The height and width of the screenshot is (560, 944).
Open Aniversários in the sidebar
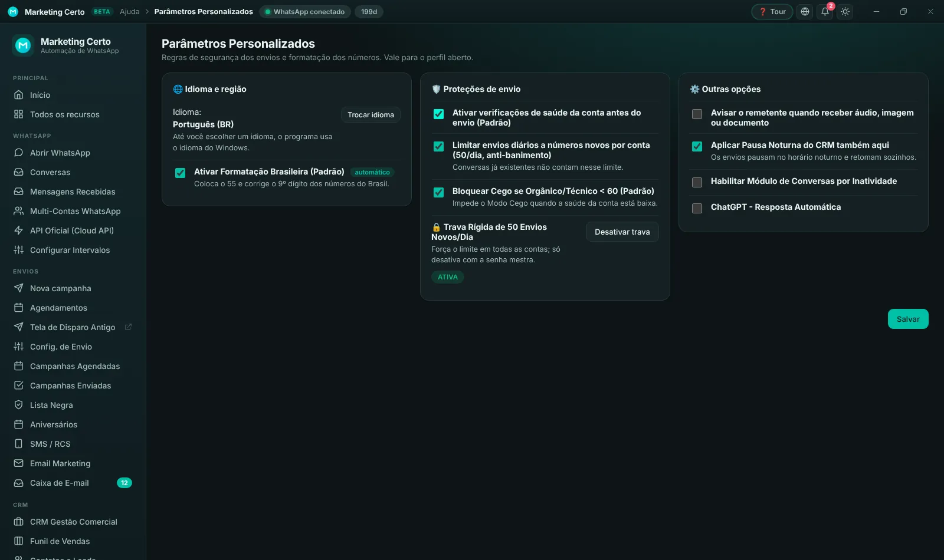(73, 424)
